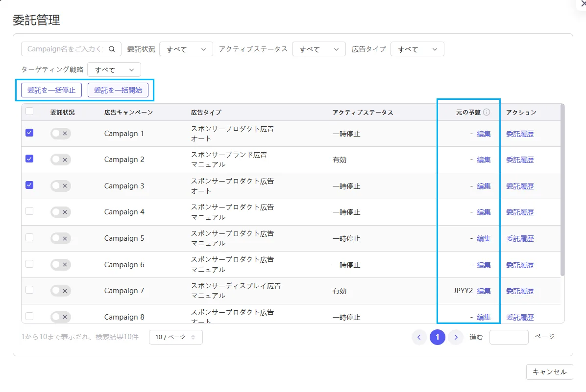Check the Campaign 5 checkbox
This screenshot has width=586, height=392.
coord(29,237)
